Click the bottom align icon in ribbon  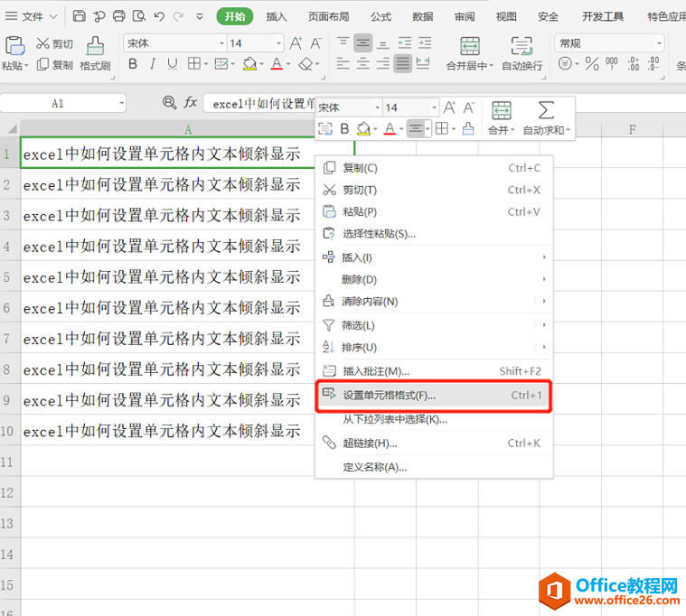(x=383, y=43)
